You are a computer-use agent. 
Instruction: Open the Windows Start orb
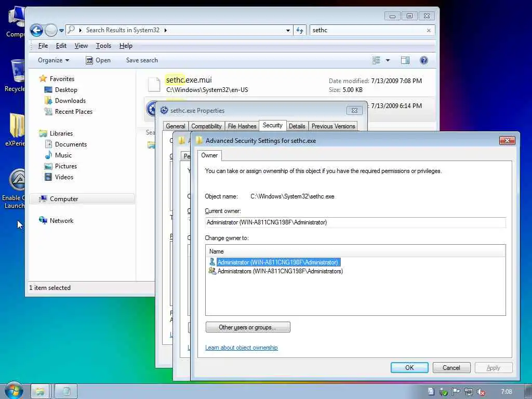(x=14, y=391)
